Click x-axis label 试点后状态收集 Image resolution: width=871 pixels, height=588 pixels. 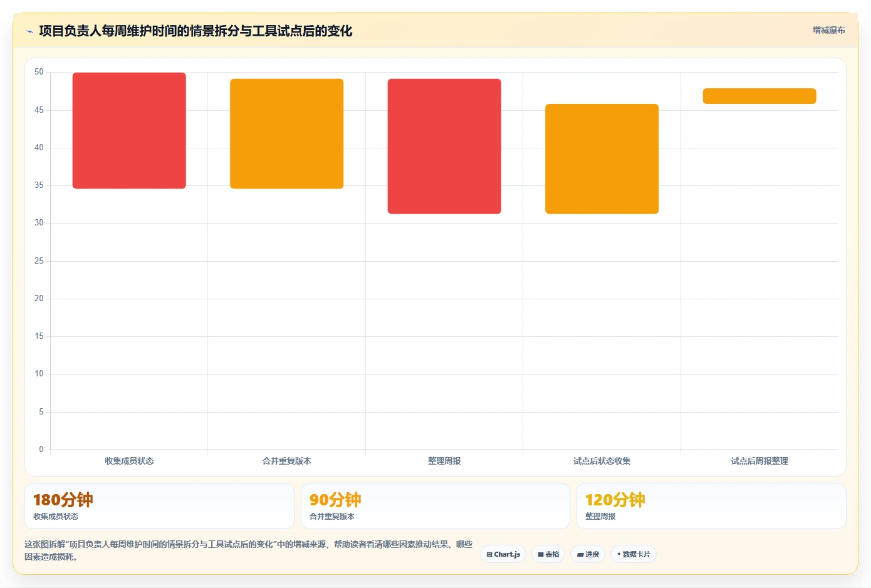pos(602,461)
